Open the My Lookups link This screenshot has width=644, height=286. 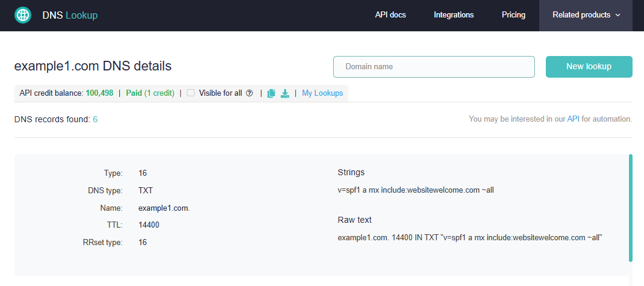(x=322, y=93)
